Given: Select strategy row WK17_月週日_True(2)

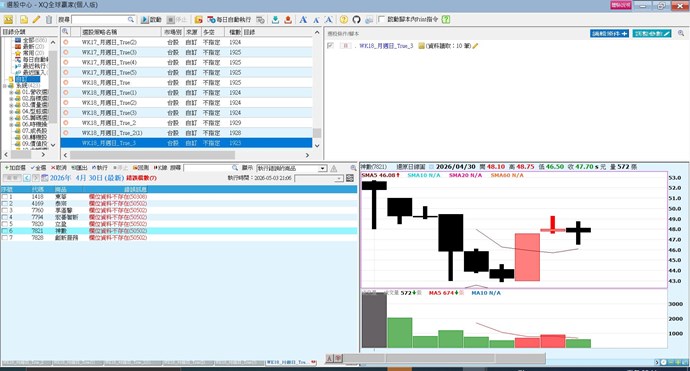Looking at the screenshot, I should (187, 42).
